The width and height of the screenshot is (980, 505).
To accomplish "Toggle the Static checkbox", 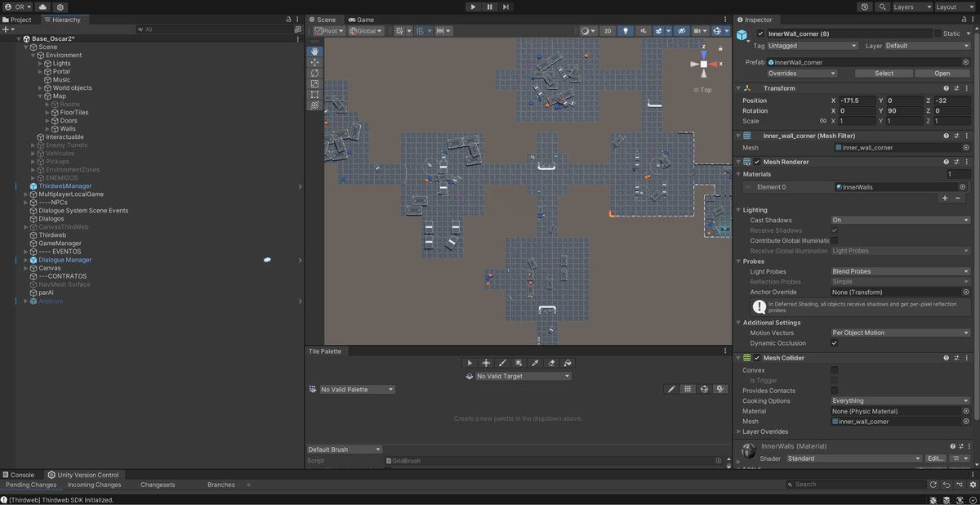I will pyautogui.click(x=938, y=34).
